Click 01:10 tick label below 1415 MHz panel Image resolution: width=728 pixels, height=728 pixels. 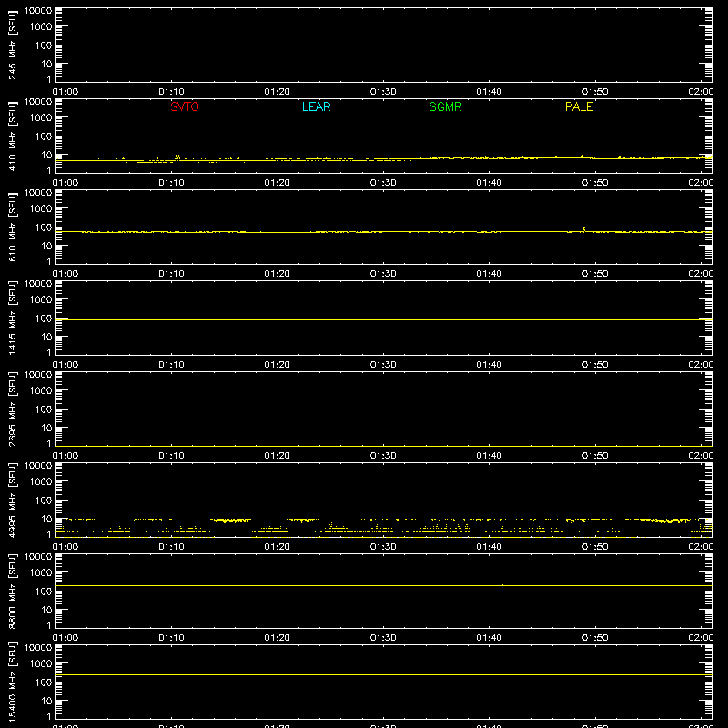171,365
